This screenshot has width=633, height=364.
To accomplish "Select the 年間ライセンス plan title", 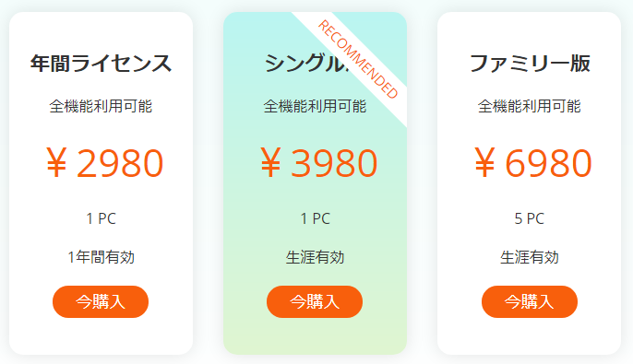I will pyautogui.click(x=101, y=64).
